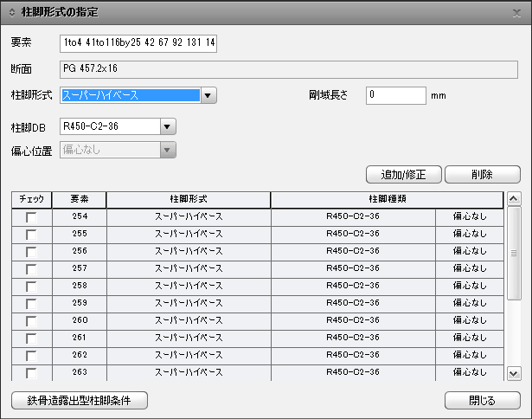
Task: Click the 削除 button
Action: pyautogui.click(x=483, y=175)
